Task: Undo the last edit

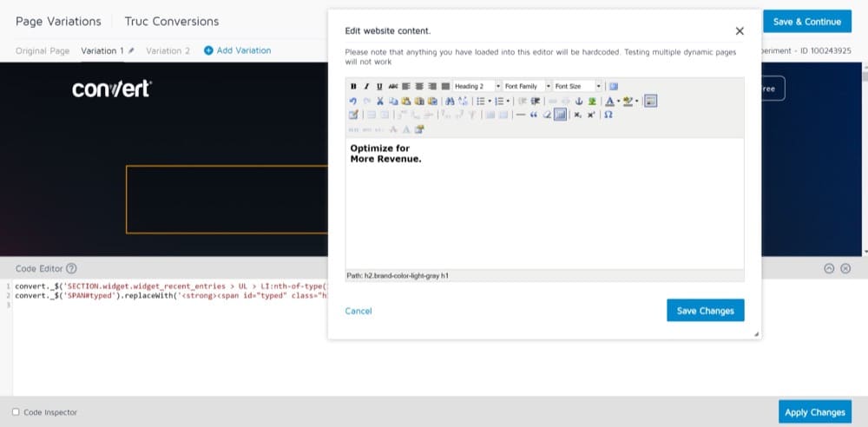Action: 353,101
